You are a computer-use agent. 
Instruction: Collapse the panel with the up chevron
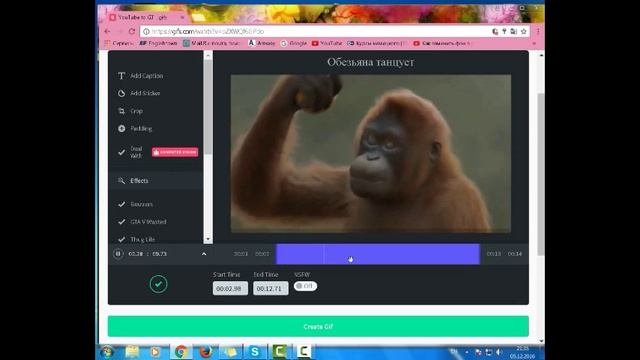tap(204, 254)
